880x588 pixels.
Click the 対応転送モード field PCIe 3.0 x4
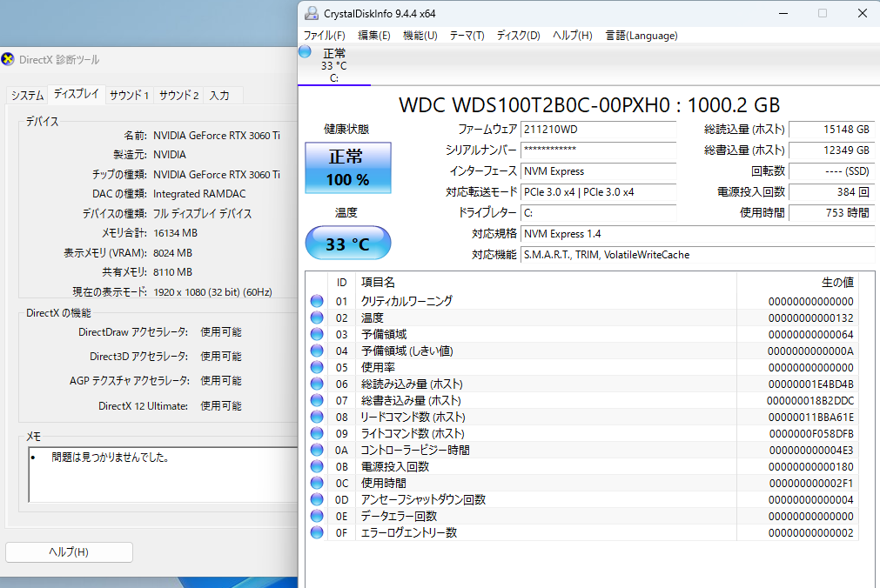click(x=598, y=192)
